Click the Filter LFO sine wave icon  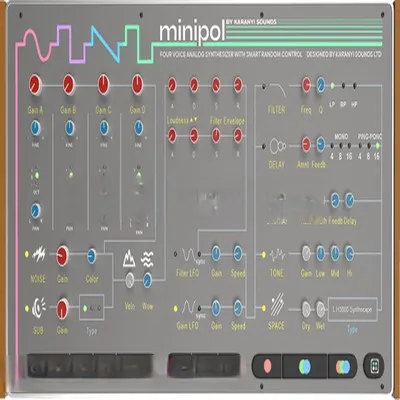point(189,255)
